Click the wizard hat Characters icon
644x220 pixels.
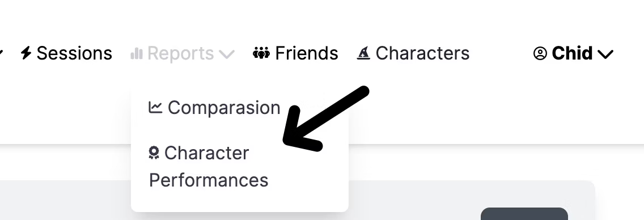coord(363,53)
